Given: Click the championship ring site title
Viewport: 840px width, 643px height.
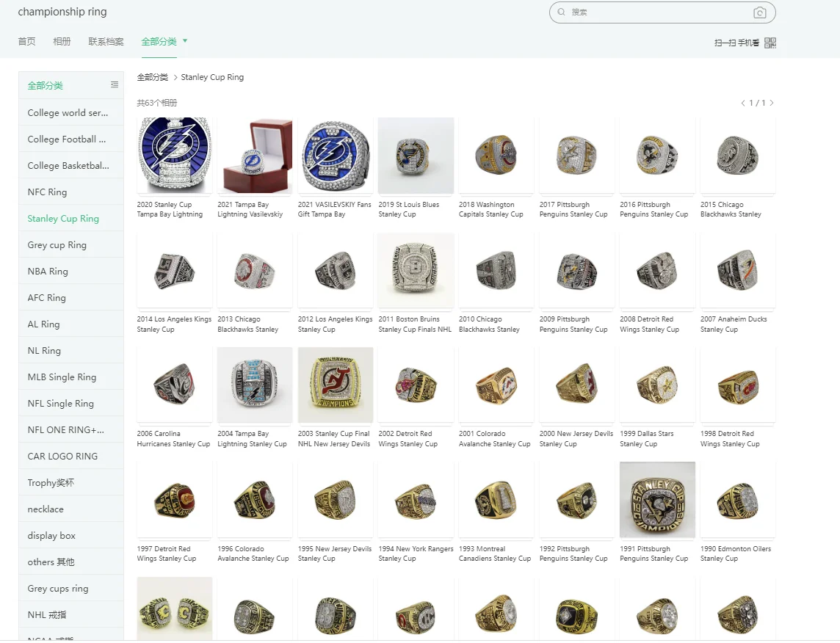Looking at the screenshot, I should pos(62,12).
